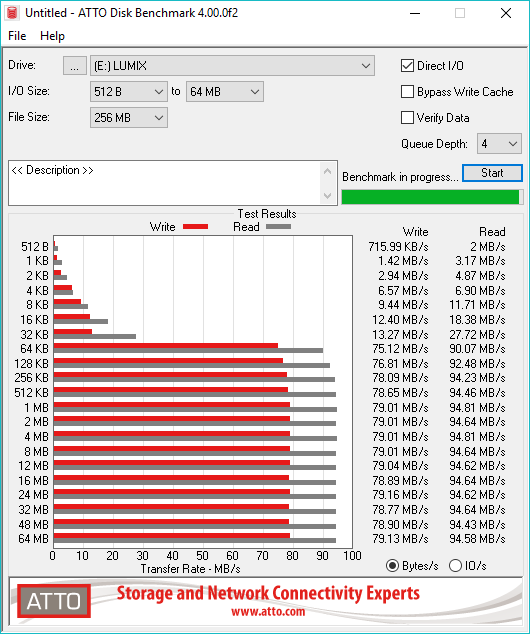Minimize the ATTO Disk Benchmark window
Image resolution: width=530 pixels, height=634 pixels.
415,13
